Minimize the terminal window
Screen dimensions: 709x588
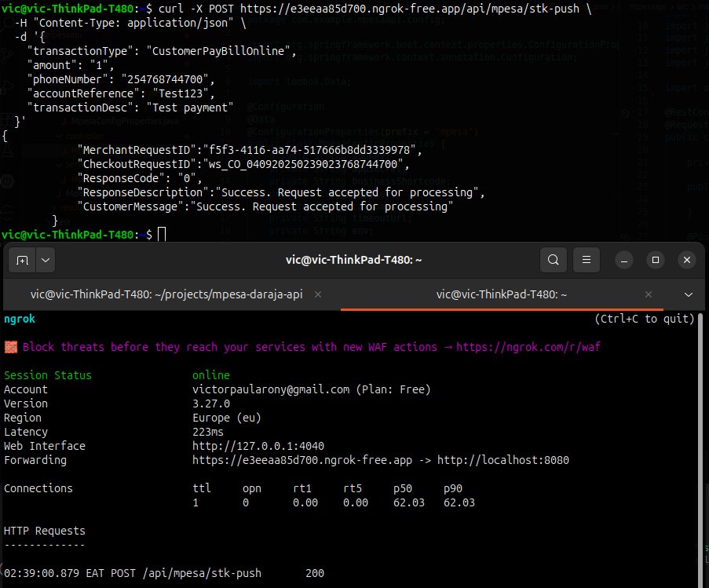(x=624, y=260)
